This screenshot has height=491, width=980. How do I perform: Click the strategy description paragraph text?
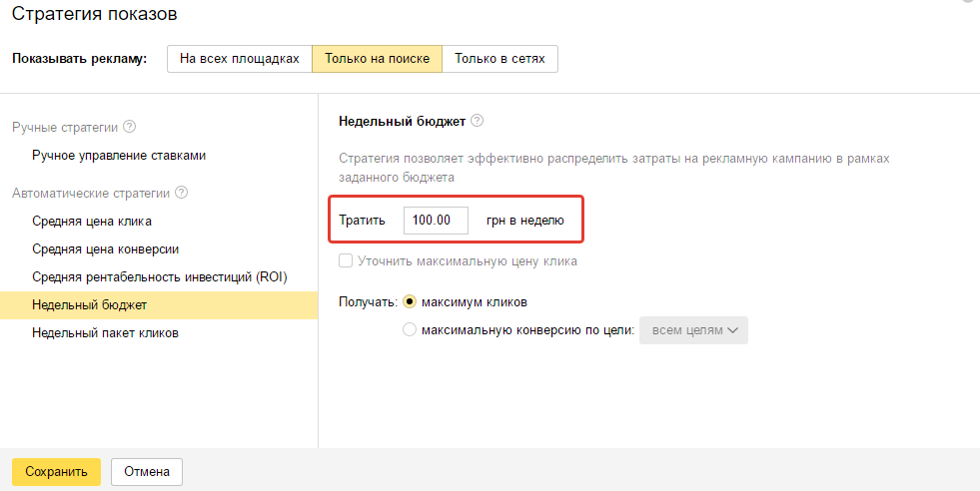point(613,168)
